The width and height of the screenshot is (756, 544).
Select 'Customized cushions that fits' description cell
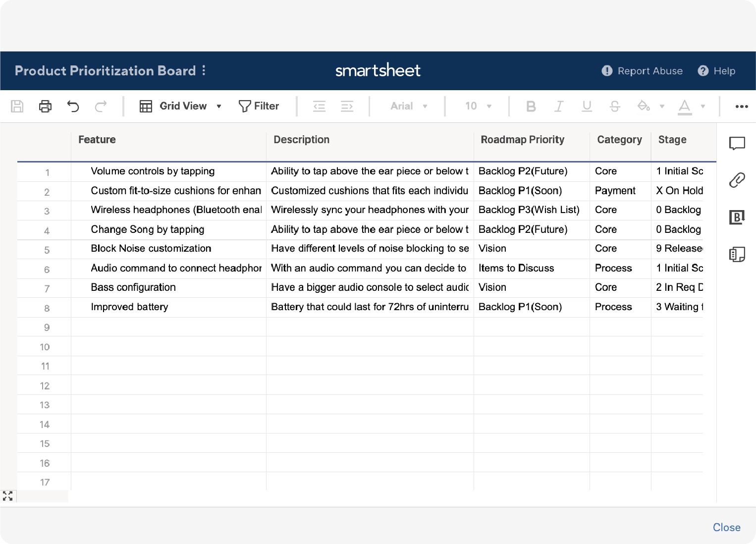[370, 191]
